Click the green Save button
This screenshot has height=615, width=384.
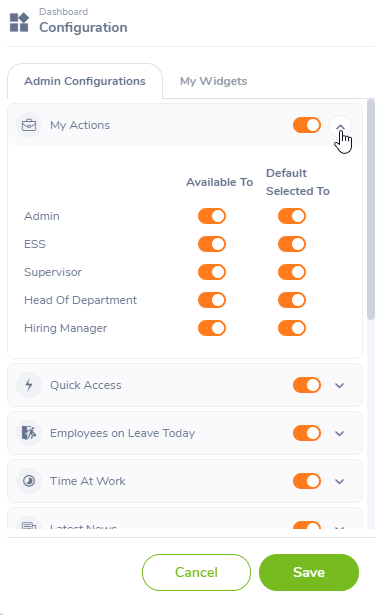(x=309, y=572)
